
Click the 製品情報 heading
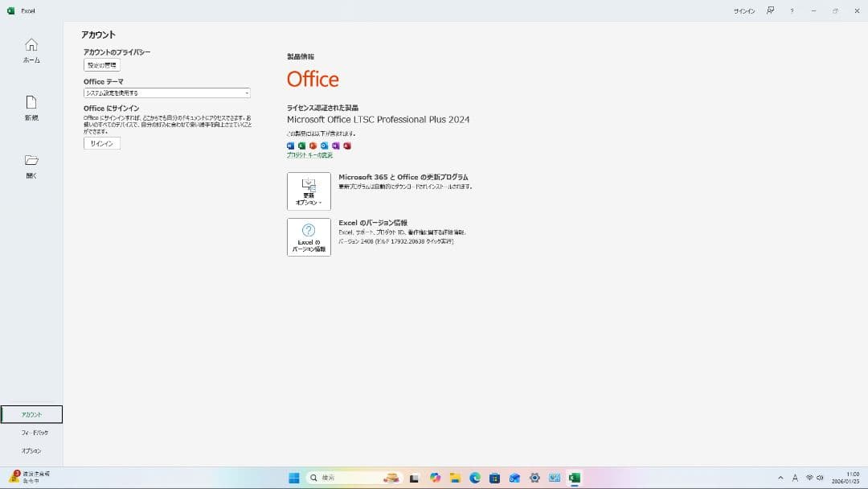[301, 56]
